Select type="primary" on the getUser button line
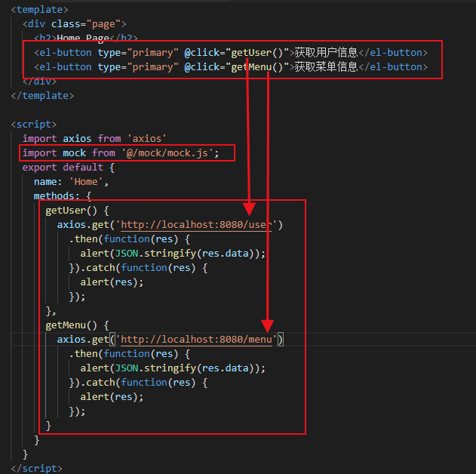Viewport: 476px width, 474px height. [138, 53]
